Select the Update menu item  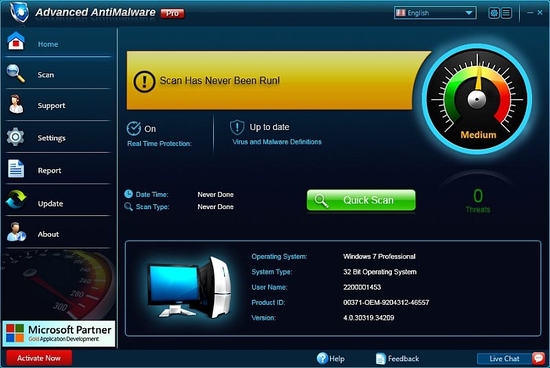click(x=58, y=201)
